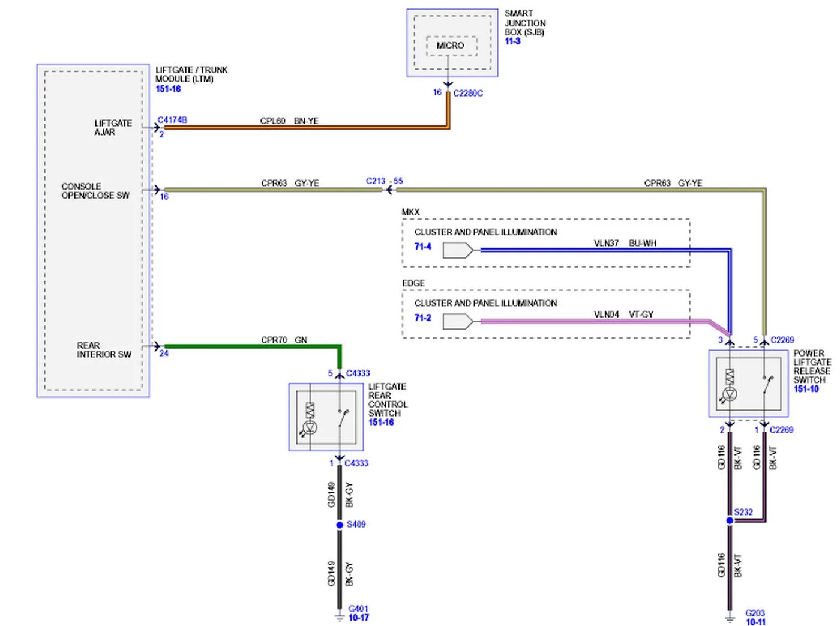Click the CONSOLE OPEN/CLOSE SW label
The width and height of the screenshot is (840, 626).
95,191
